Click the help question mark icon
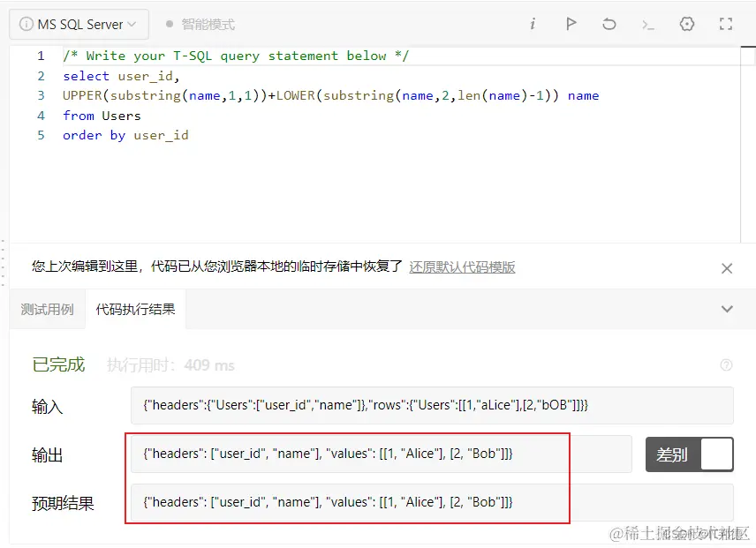The image size is (756, 548). click(726, 365)
